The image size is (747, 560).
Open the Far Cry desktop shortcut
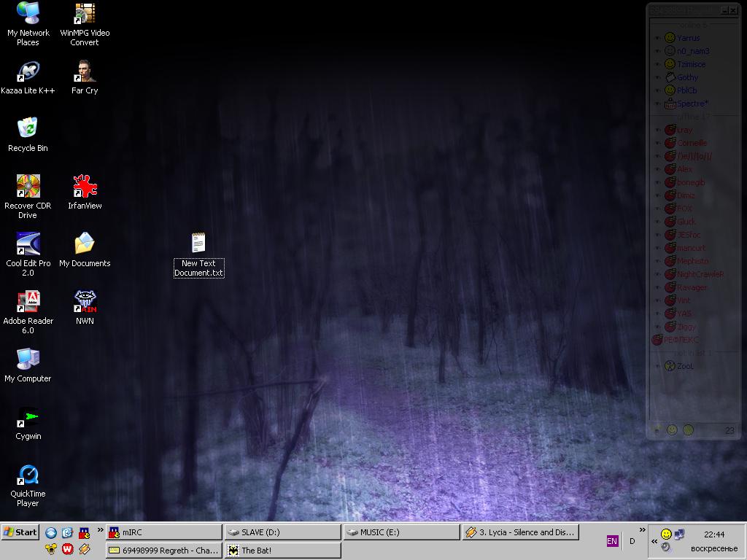(x=85, y=72)
